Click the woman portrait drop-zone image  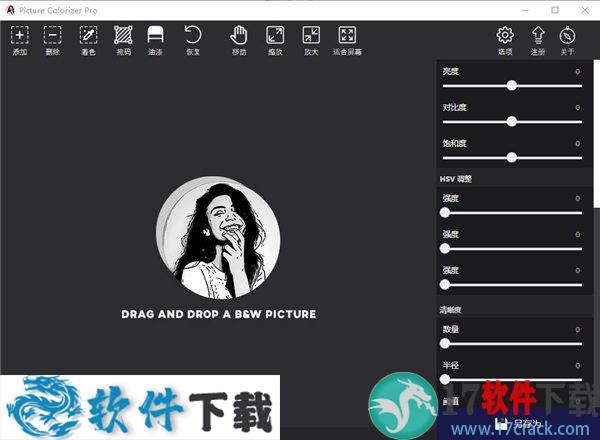coord(218,238)
